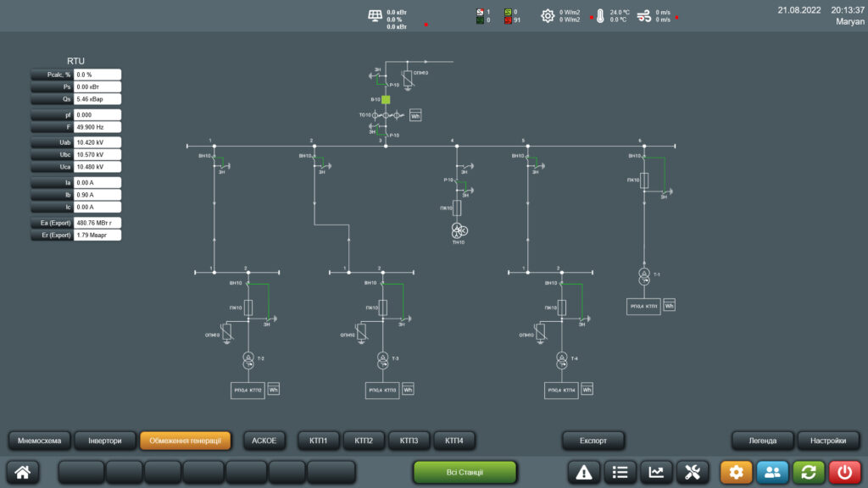Open the settings gear panel
The image size is (868, 488).
(x=736, y=472)
